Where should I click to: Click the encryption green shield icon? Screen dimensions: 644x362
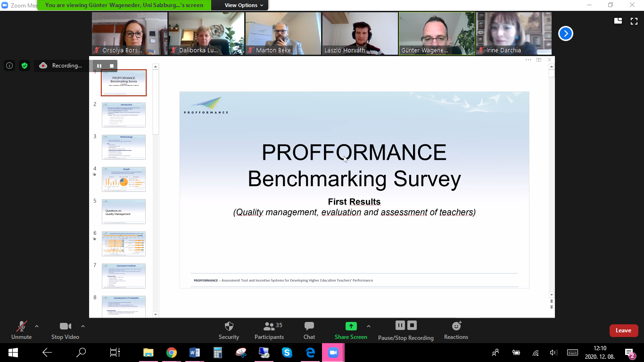point(25,66)
